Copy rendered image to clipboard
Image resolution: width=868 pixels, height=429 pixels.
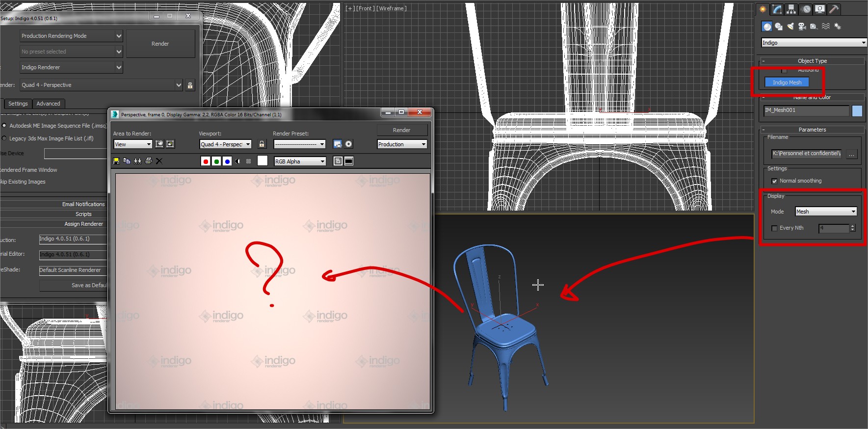127,161
